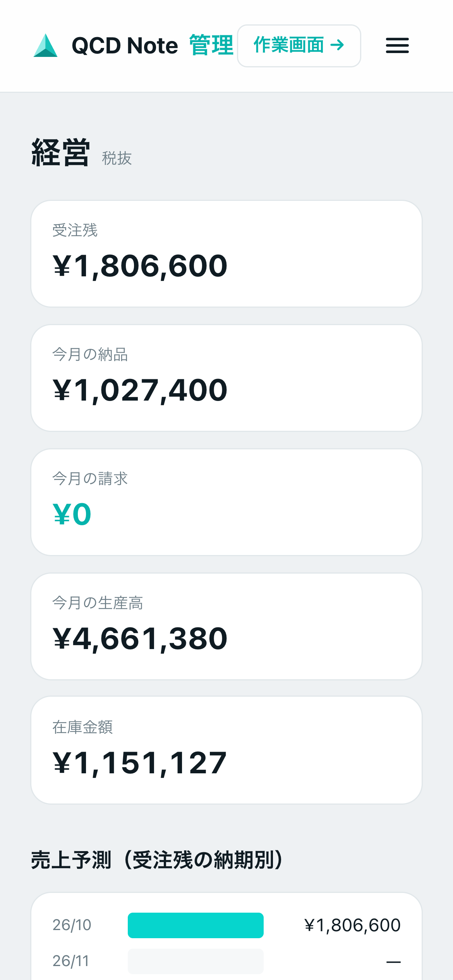453x980 pixels.
Task: Click the teal ¥0 billing value
Action: (x=72, y=514)
